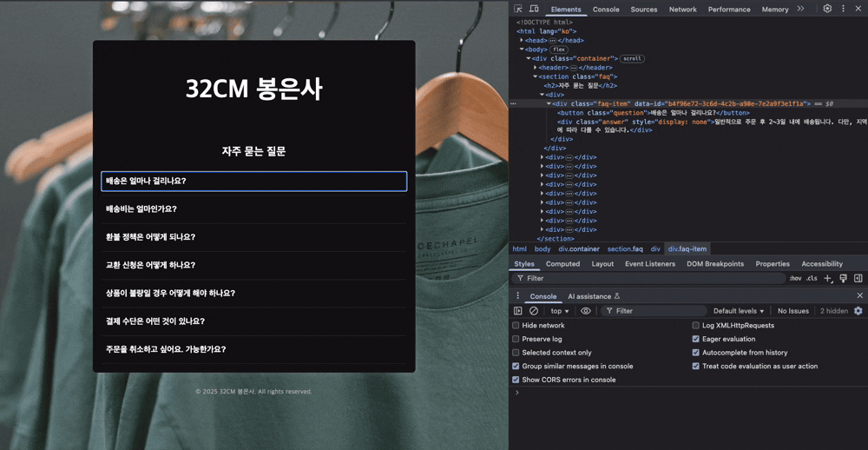The width and height of the screenshot is (868, 450).
Task: Open console settings blue gear icon
Action: (x=858, y=311)
